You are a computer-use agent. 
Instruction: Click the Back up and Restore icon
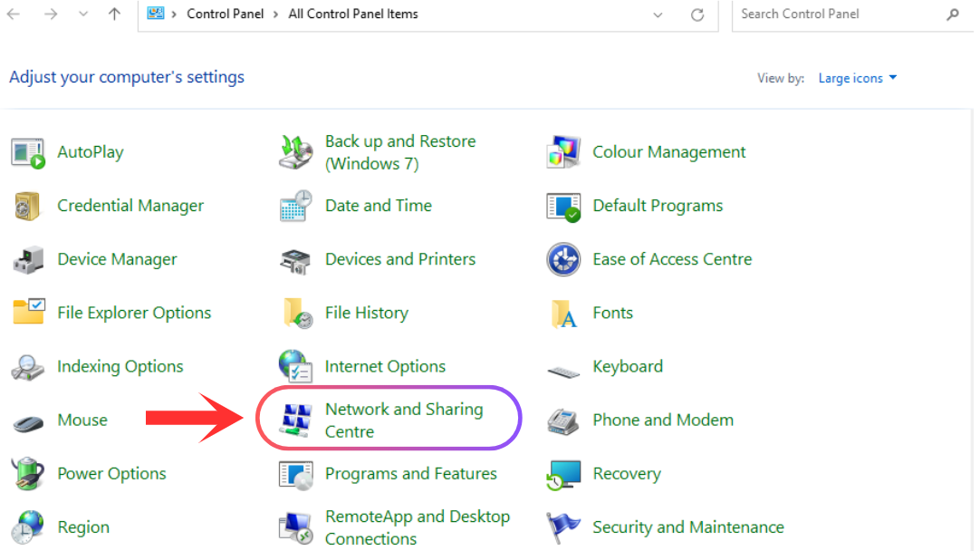click(295, 152)
